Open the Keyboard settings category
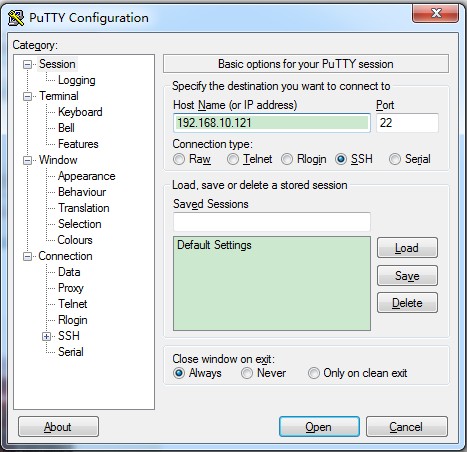467x452 pixels. [x=80, y=112]
